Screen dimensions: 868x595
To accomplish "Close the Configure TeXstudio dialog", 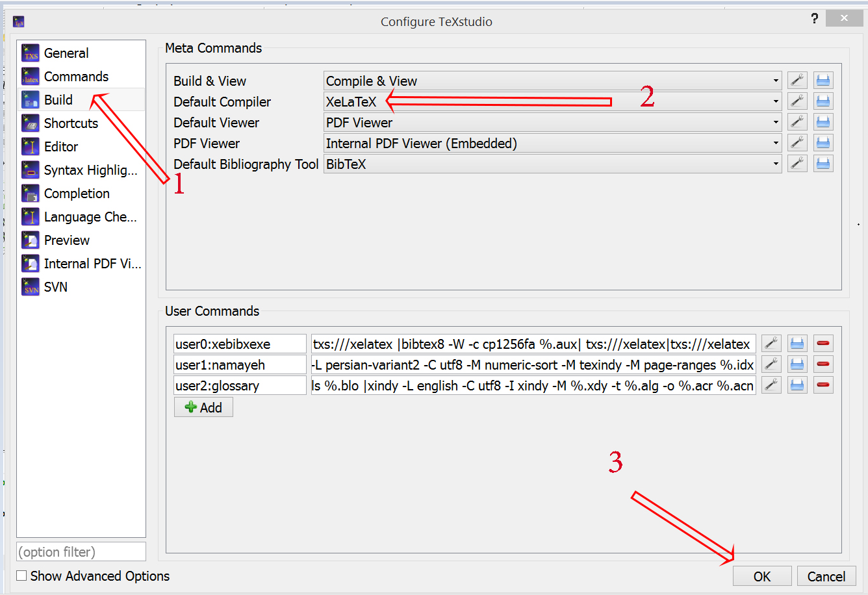I will click(844, 18).
